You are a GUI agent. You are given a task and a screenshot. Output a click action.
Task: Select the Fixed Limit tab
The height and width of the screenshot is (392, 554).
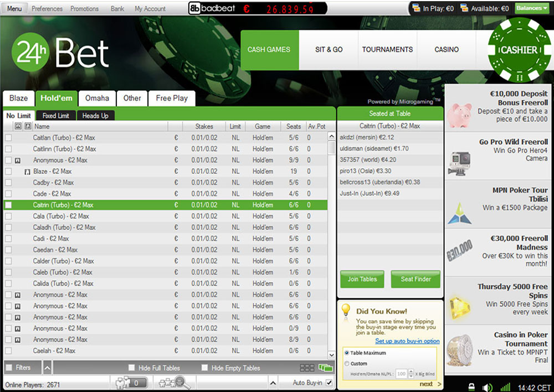[56, 116]
